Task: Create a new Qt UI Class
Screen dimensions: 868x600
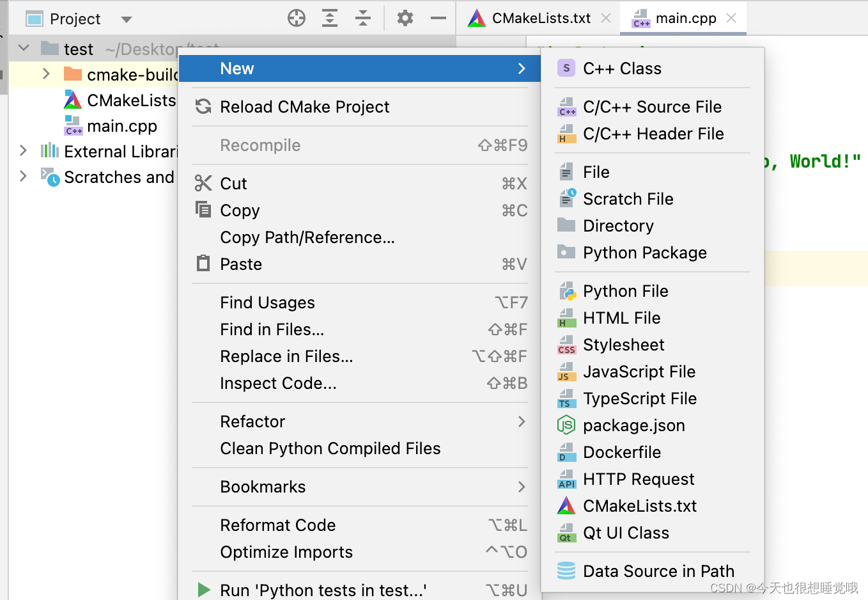Action: (626, 533)
